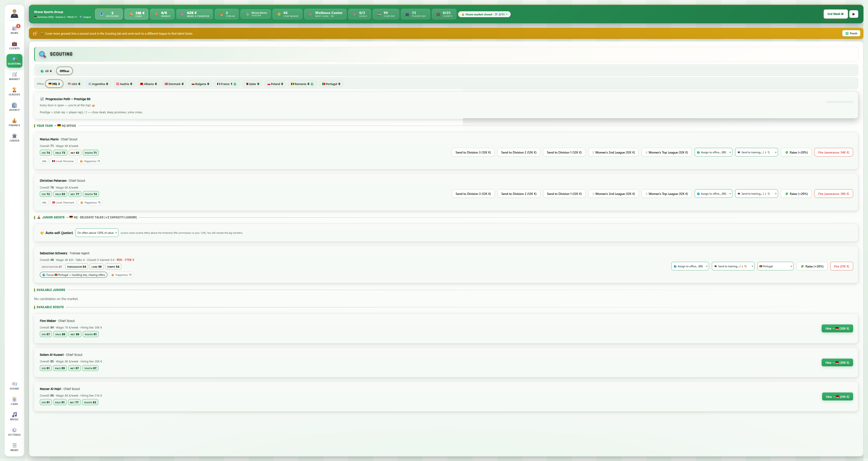Screen dimensions: 868x461
Task: Select the All 4 filter tab
Action: (46, 71)
